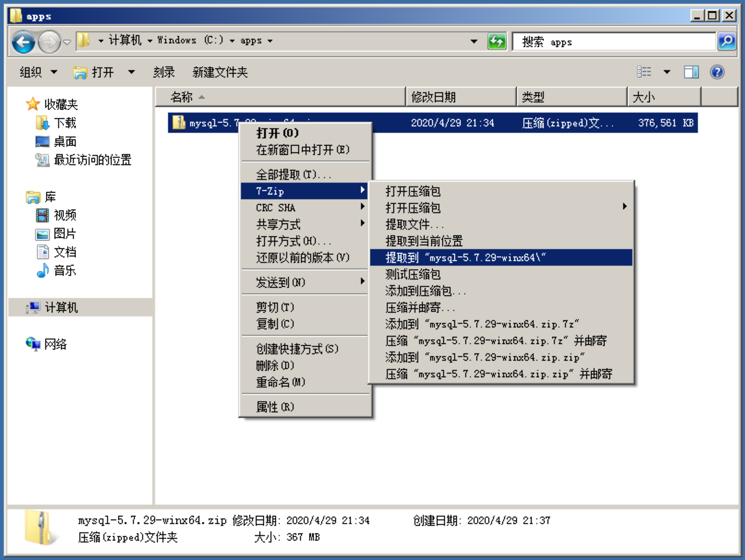Choose 复制(C) in context menu
The height and width of the screenshot is (560, 745).
[305, 324]
